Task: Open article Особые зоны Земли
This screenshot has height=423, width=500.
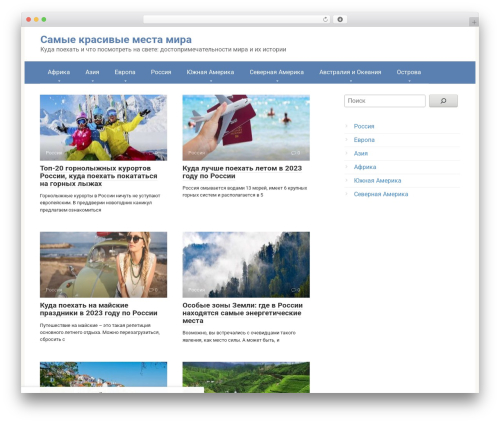Action: point(242,313)
